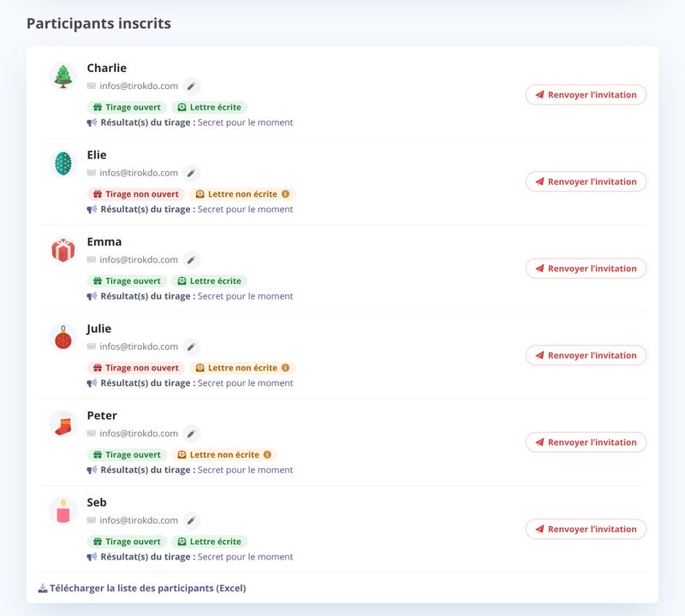Click the Participants inscrits heading
The width and height of the screenshot is (685, 616).
pos(98,23)
